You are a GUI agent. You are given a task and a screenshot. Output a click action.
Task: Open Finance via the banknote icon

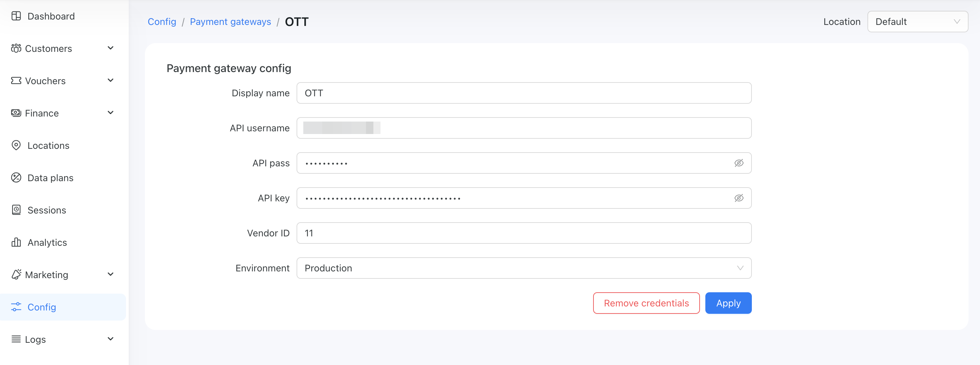[x=16, y=113]
